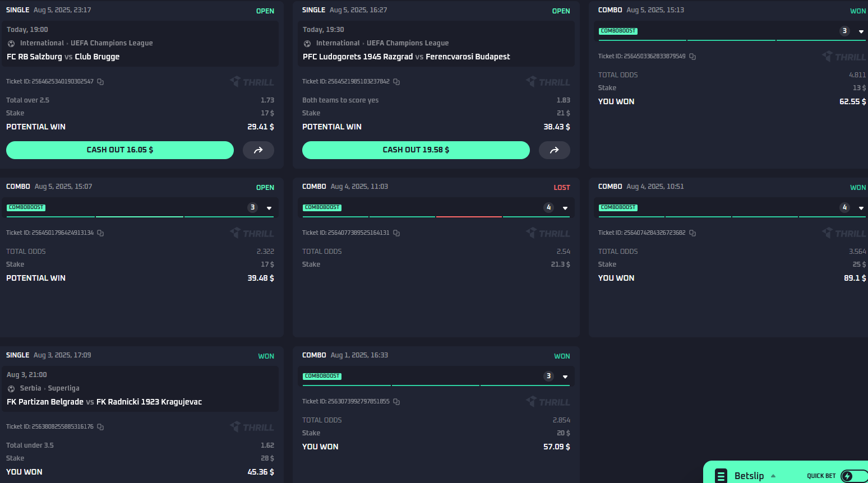Click selection count 4 on Aug 4 10:51 combo

[x=845, y=207]
